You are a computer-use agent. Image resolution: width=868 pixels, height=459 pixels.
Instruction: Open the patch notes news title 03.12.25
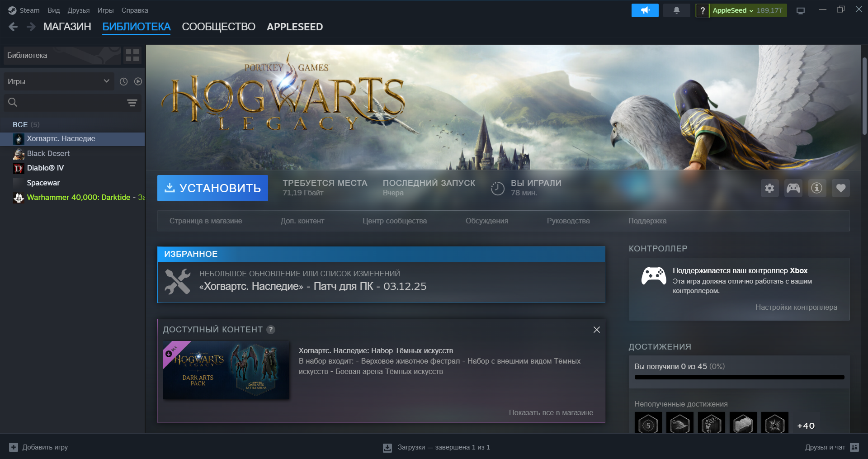coord(313,287)
